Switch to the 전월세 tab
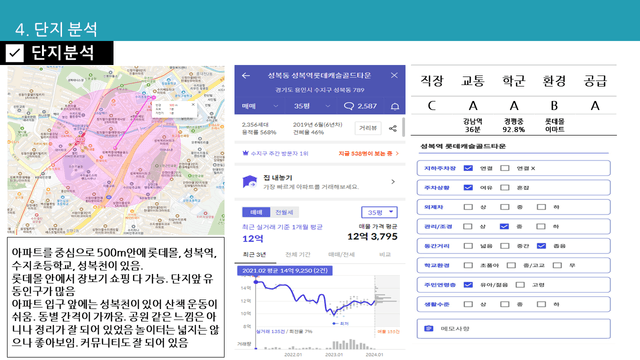The width and height of the screenshot is (640, 360). tap(284, 212)
